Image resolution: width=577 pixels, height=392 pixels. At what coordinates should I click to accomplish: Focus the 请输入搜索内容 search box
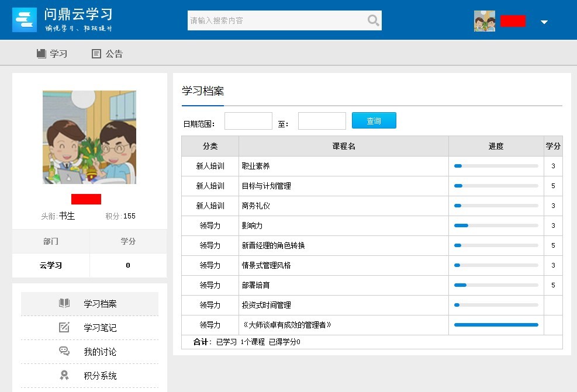275,20
